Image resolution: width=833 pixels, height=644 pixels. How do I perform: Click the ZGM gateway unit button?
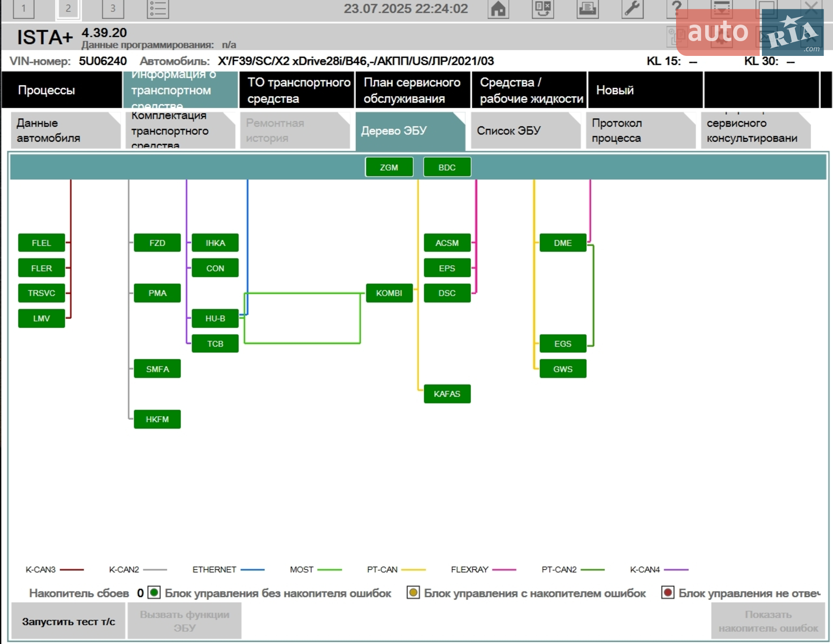(389, 167)
